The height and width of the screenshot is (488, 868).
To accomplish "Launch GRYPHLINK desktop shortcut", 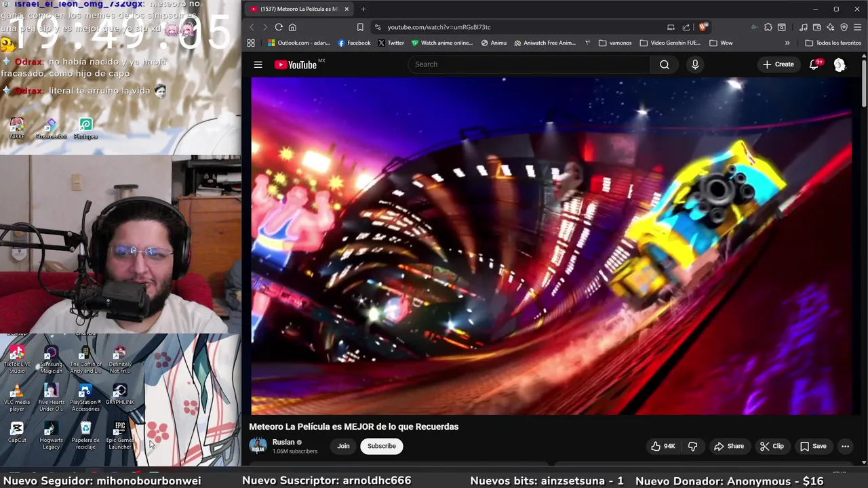I will (120, 394).
